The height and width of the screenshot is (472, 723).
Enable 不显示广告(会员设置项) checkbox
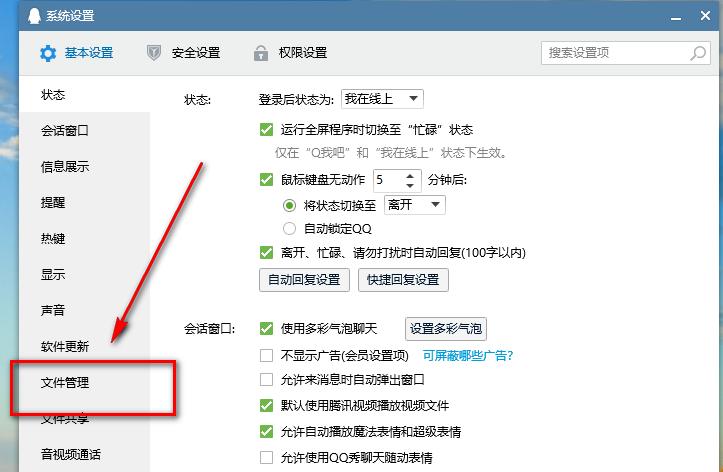(x=266, y=355)
